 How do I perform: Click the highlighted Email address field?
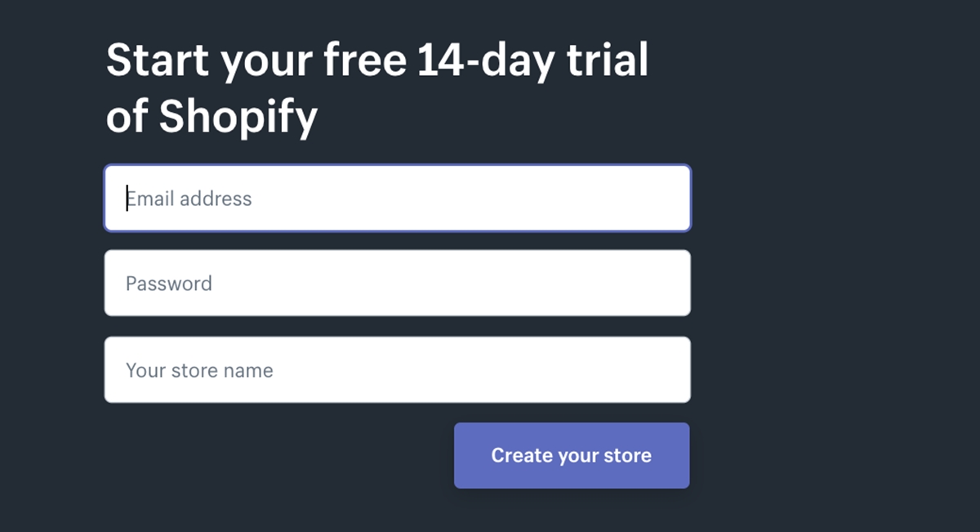[x=397, y=199]
